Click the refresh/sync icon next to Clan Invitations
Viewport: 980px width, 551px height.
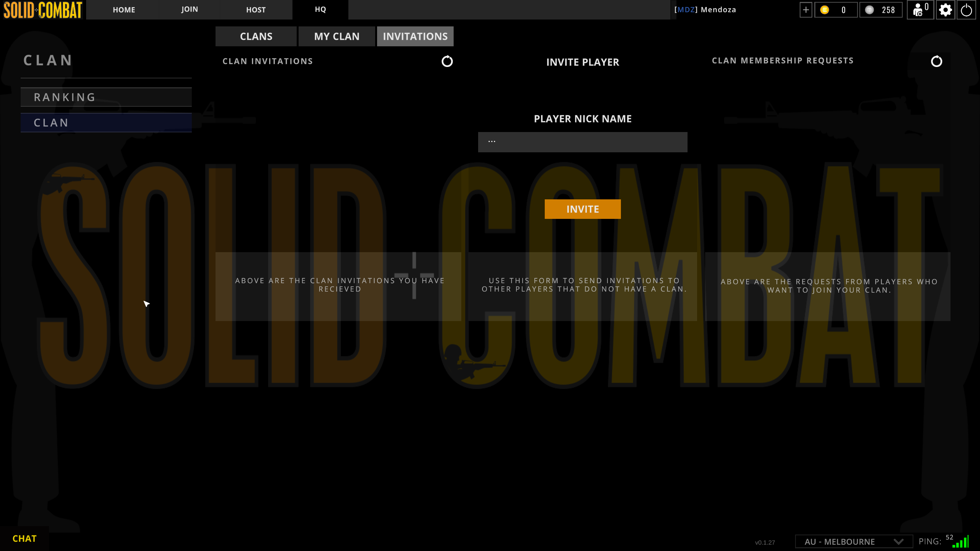tap(447, 61)
